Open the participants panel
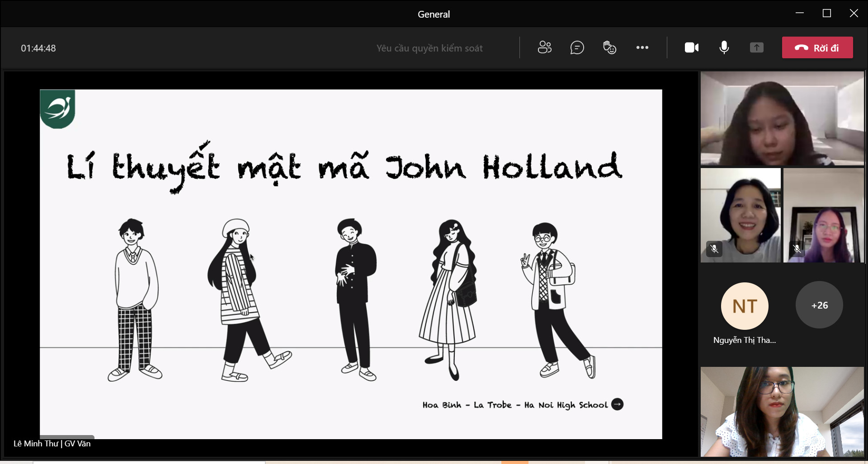The width and height of the screenshot is (868, 464). coord(544,47)
